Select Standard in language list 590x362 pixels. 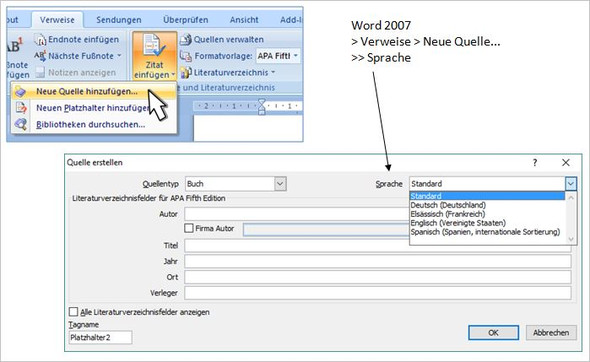(487, 196)
